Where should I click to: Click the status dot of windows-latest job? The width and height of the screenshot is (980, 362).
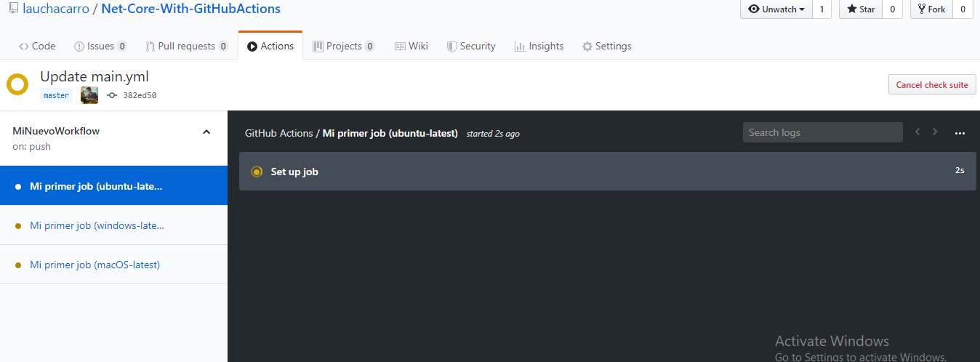coord(17,225)
